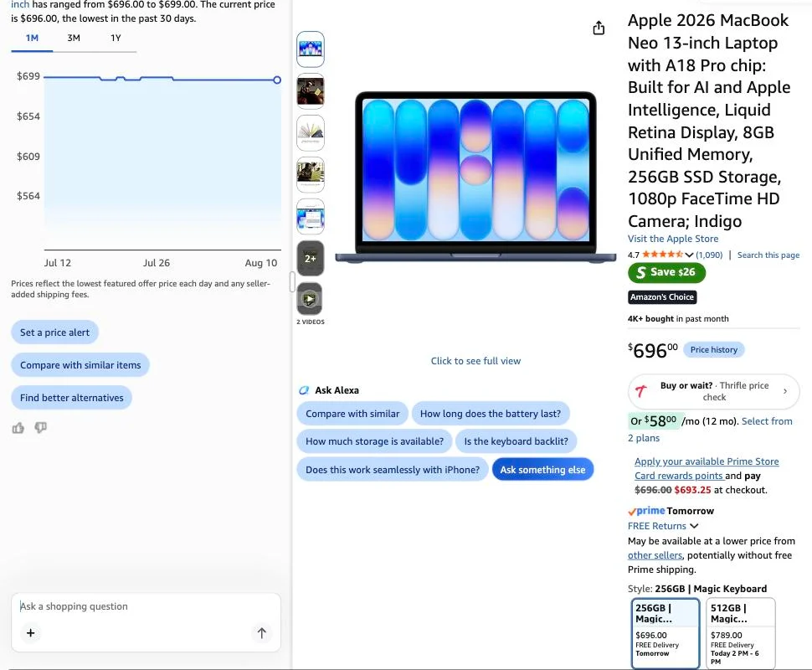This screenshot has width=812, height=670.
Task: Click Compare with similar items
Action: click(x=80, y=365)
